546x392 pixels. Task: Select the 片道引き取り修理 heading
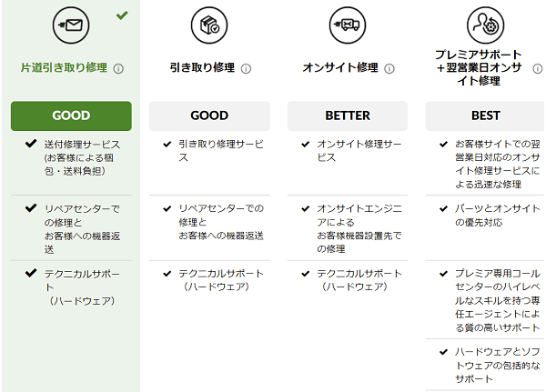pyautogui.click(x=64, y=67)
